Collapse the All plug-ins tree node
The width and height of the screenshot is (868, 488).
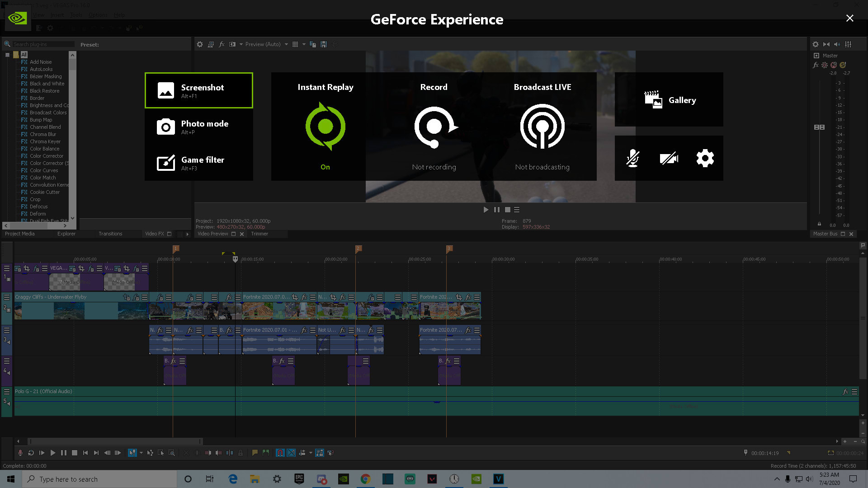click(x=7, y=55)
